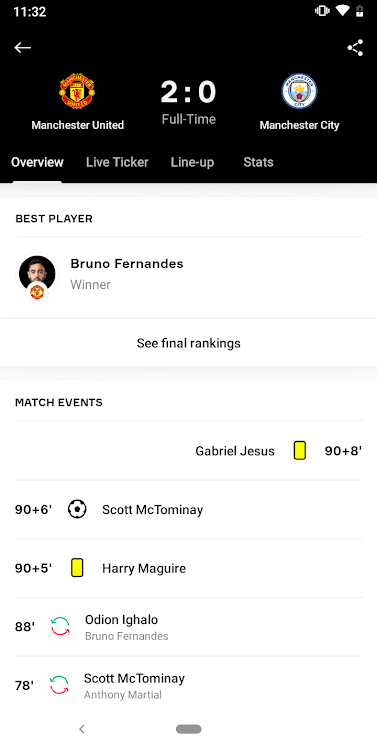The width and height of the screenshot is (377, 754).
Task: Tap the Manchester United crest
Action: [77, 91]
